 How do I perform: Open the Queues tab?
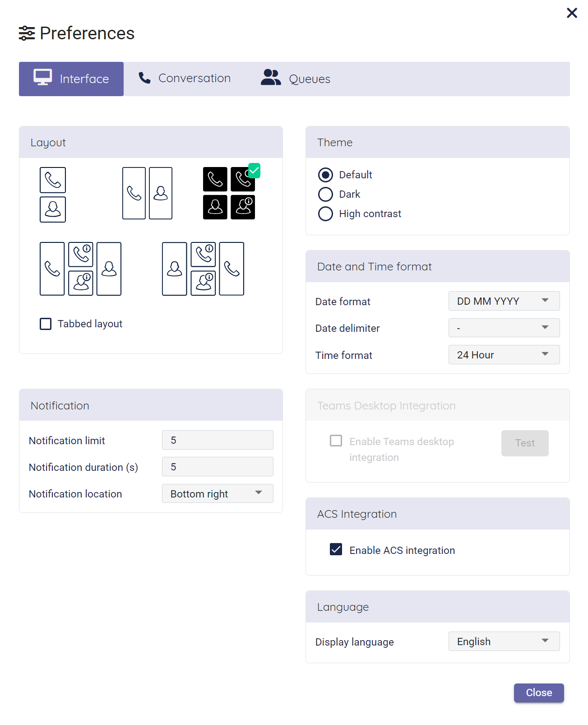(296, 79)
